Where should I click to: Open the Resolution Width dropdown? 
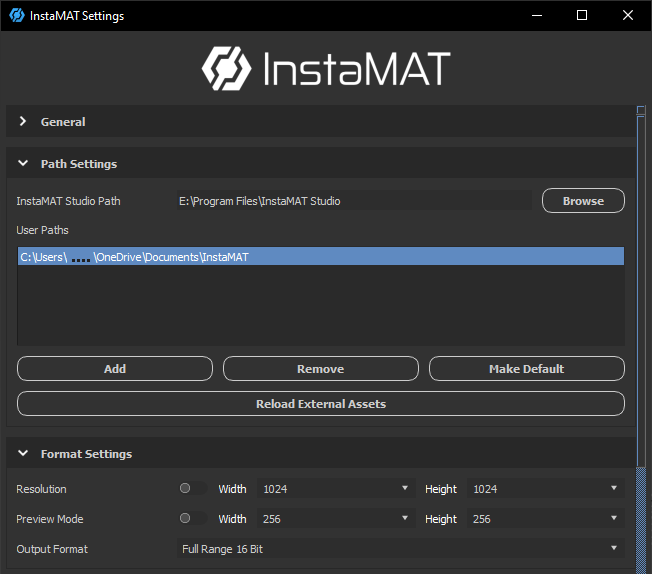tap(336, 489)
